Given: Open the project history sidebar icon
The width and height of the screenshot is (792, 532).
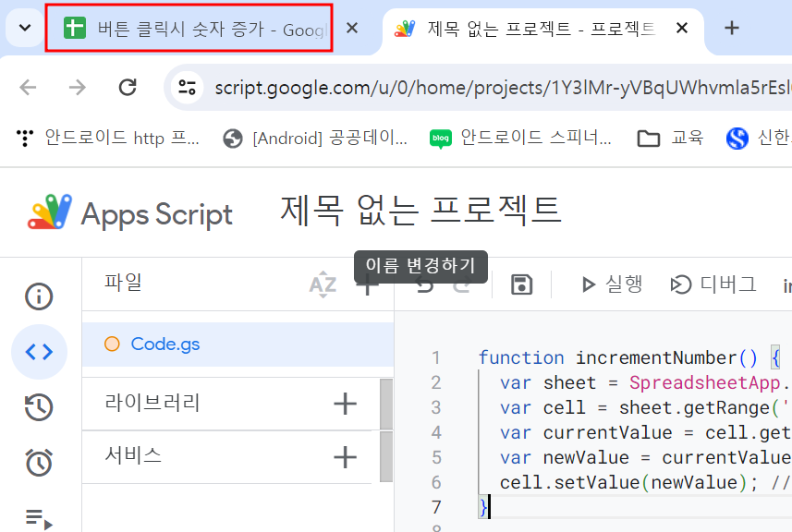Looking at the screenshot, I should click(x=39, y=406).
